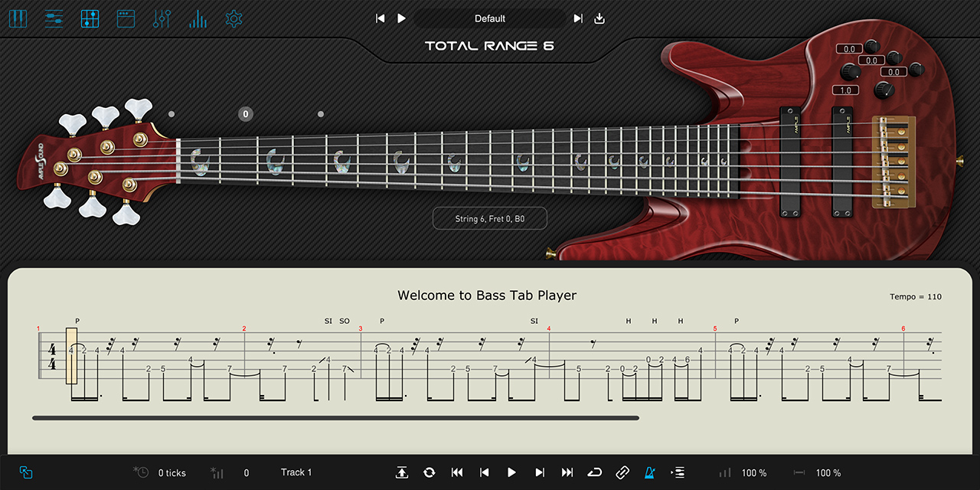Open the mixer faders icon
Image resolution: width=980 pixels, height=490 pixels.
[162, 18]
